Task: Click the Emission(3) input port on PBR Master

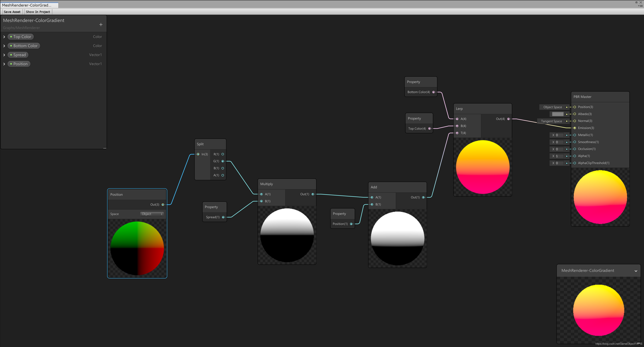Action: [575, 128]
